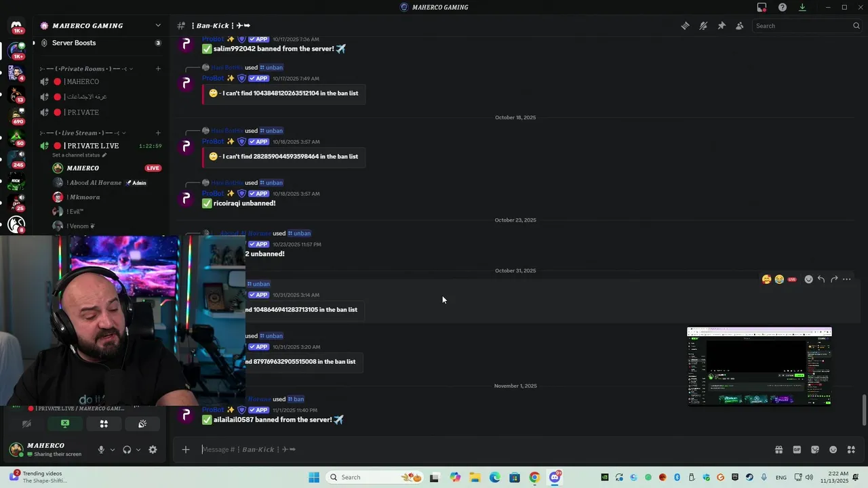The width and height of the screenshot is (868, 488).
Task: Click the plus attach button in message bar
Action: coord(186,449)
